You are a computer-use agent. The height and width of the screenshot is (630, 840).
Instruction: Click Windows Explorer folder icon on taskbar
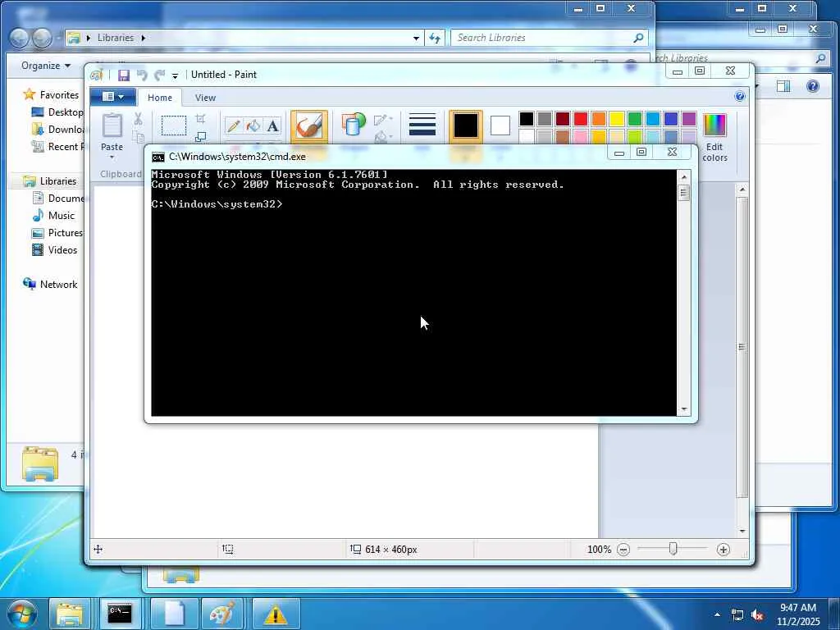click(69, 614)
